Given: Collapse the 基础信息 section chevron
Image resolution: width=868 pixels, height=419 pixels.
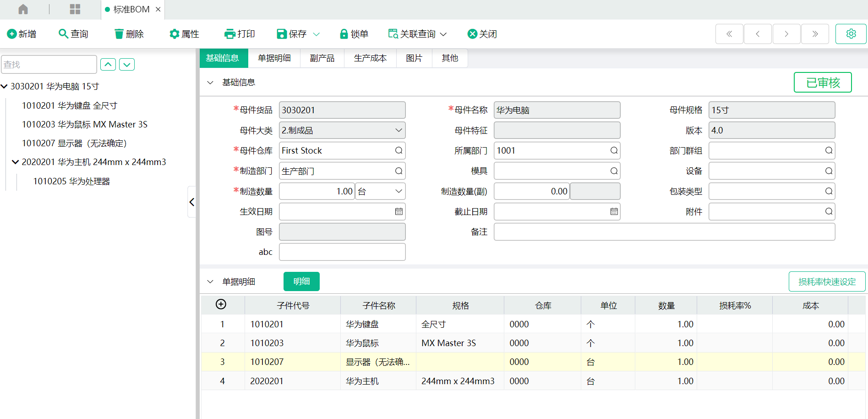Looking at the screenshot, I should coord(210,83).
